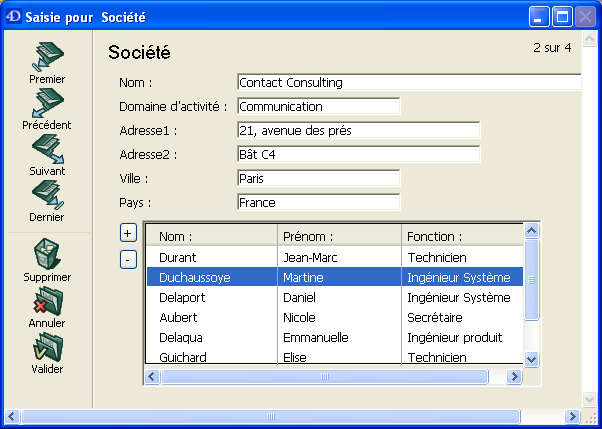Cancel changes with Annuler icon
The width and height of the screenshot is (602, 429).
pyautogui.click(x=47, y=301)
